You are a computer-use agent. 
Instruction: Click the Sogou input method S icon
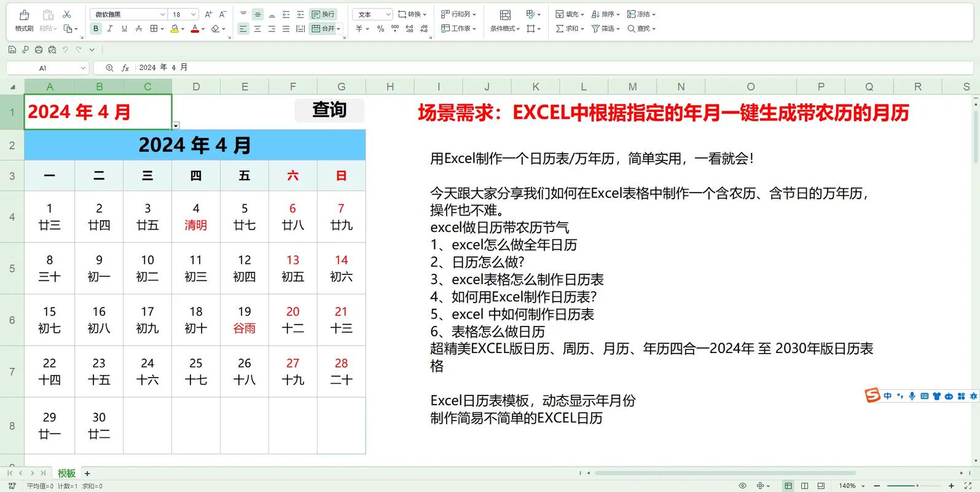pos(872,395)
